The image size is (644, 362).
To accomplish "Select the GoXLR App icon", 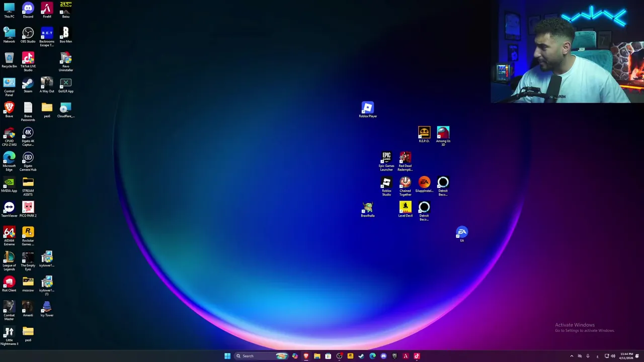I will (x=66, y=85).
